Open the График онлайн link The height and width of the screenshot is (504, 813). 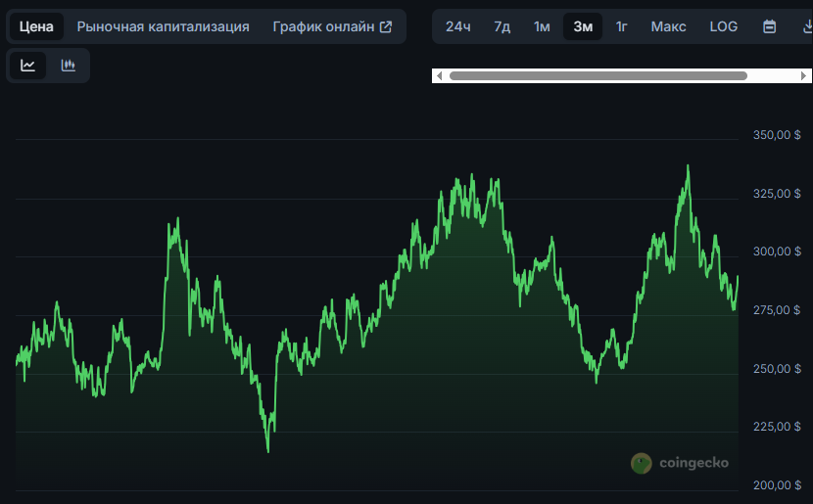(323, 26)
